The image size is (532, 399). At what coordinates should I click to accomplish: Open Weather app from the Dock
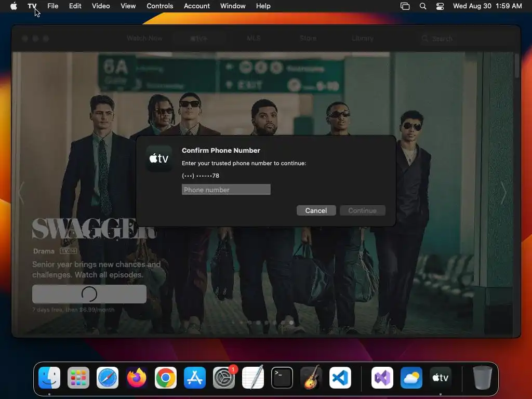[x=411, y=378]
